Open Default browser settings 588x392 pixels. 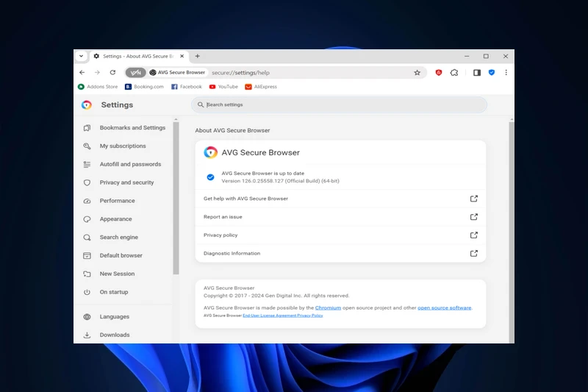[x=121, y=255]
